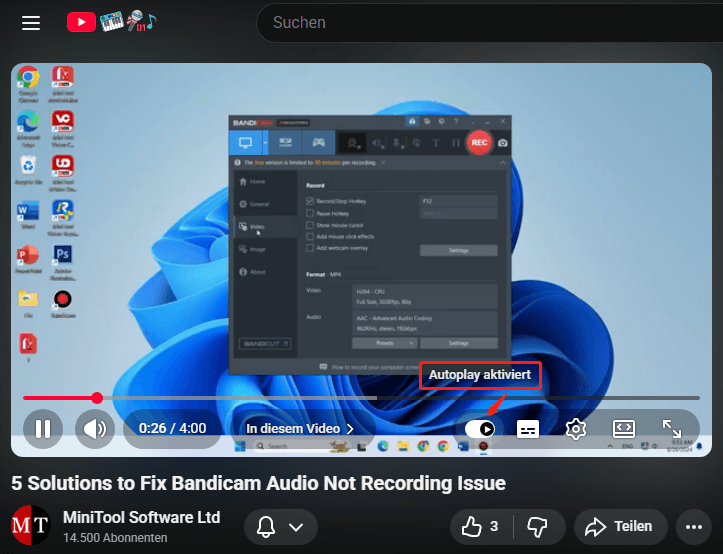Click the notification bell for the channel
Viewport: 723px width, 554px height.
pos(266,526)
